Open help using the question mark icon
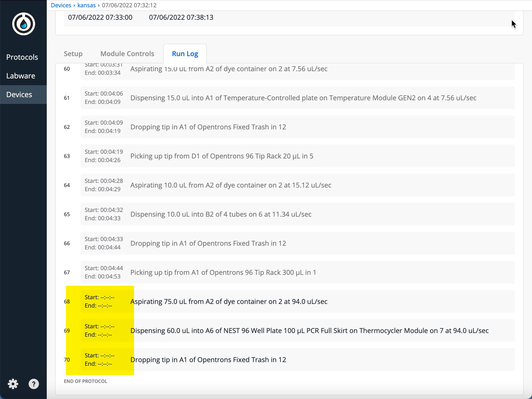 tap(34, 384)
